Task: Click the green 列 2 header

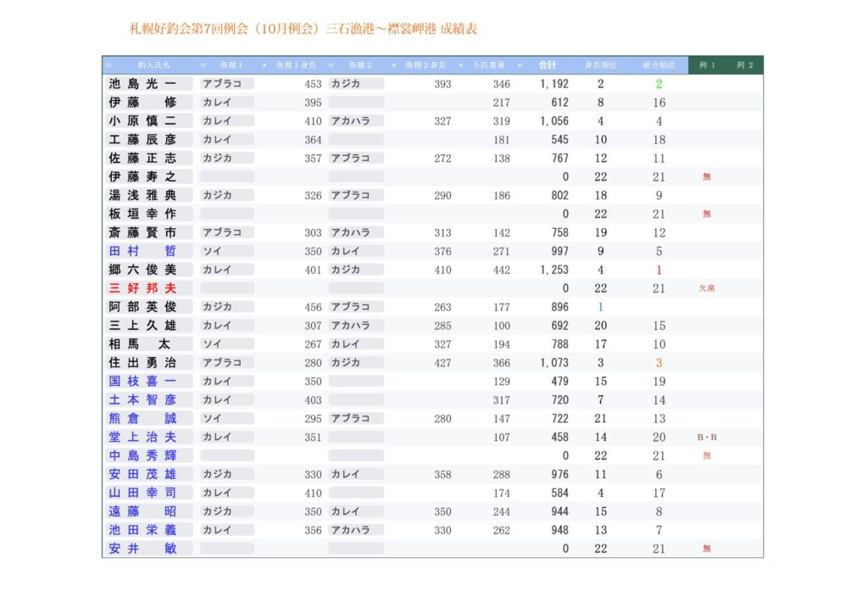Action: click(x=744, y=65)
